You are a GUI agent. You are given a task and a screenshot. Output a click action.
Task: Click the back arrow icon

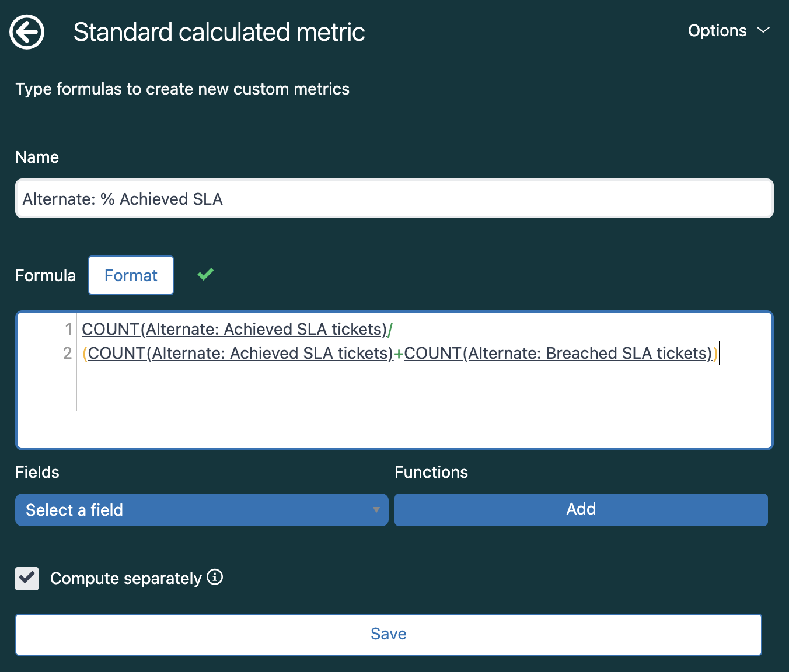point(27,32)
